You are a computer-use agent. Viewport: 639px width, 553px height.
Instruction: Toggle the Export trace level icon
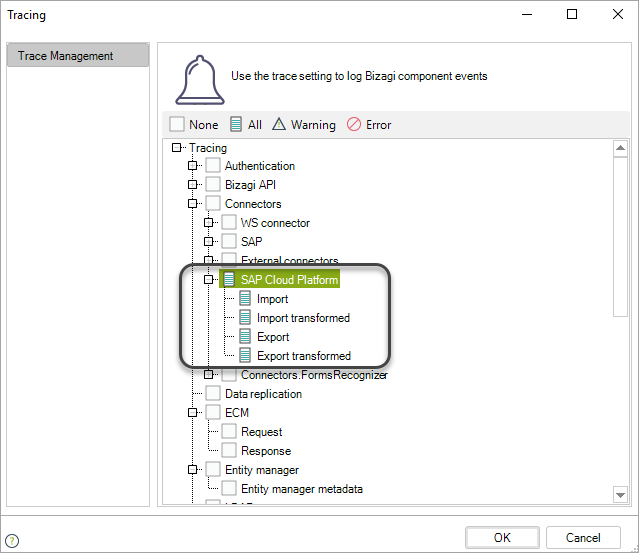pyautogui.click(x=245, y=337)
